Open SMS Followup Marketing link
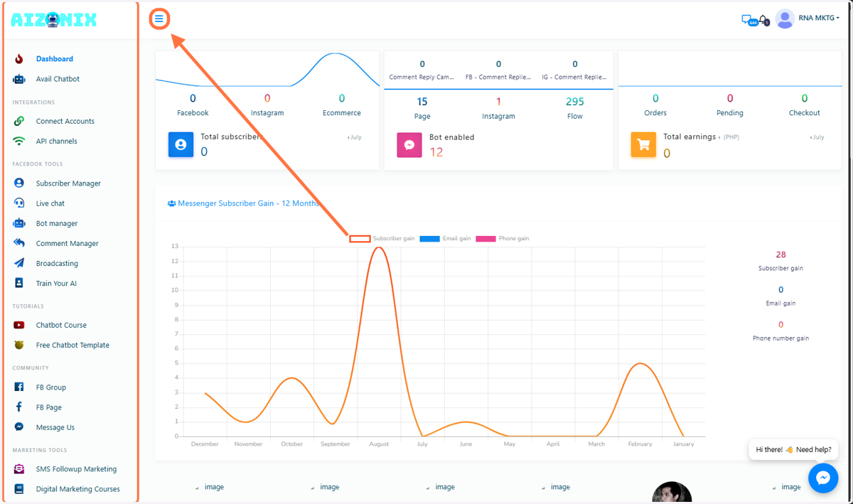Image resolution: width=853 pixels, height=504 pixels. tap(76, 469)
